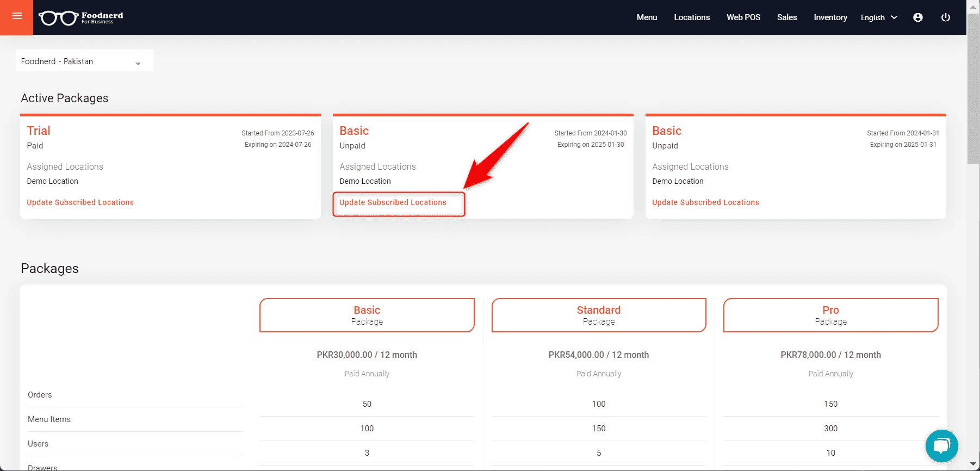The width and height of the screenshot is (980, 471).
Task: Open the user account profile icon
Action: [x=918, y=17]
